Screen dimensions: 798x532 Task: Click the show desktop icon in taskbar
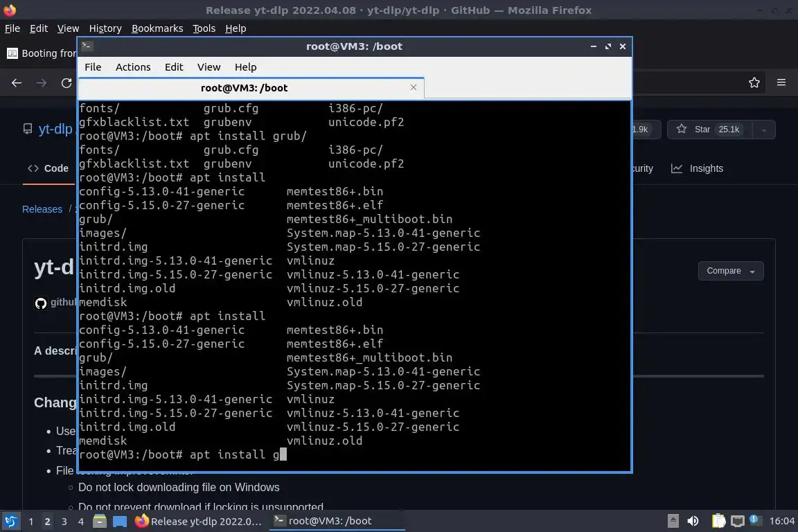(120, 522)
